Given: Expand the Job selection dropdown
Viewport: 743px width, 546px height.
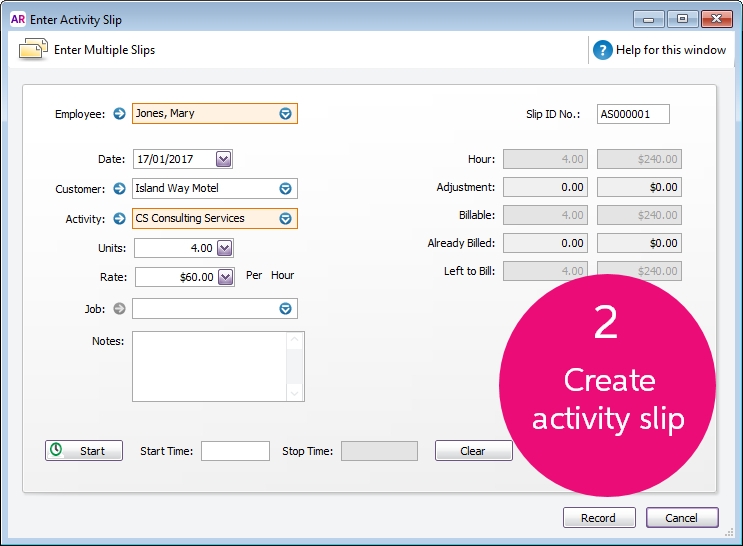Looking at the screenshot, I should pyautogui.click(x=285, y=309).
